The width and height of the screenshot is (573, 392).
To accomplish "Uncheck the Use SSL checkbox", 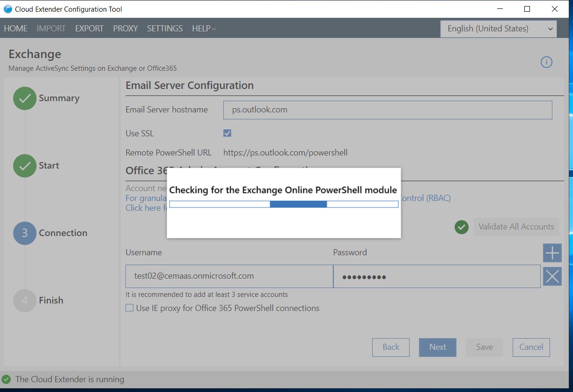I will [x=227, y=133].
